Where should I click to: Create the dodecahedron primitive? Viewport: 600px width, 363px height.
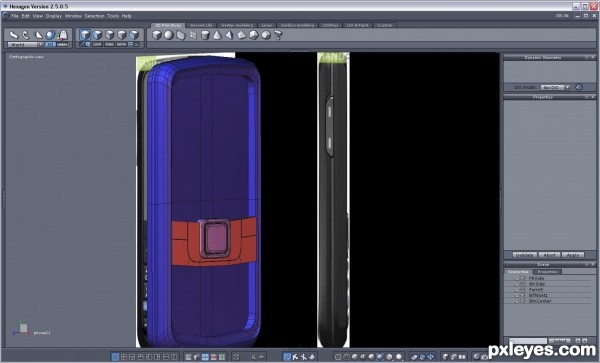266,35
